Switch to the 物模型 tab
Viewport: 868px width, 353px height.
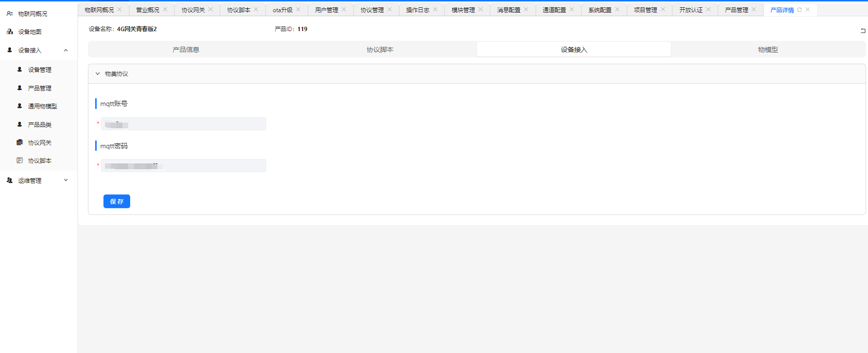click(767, 50)
